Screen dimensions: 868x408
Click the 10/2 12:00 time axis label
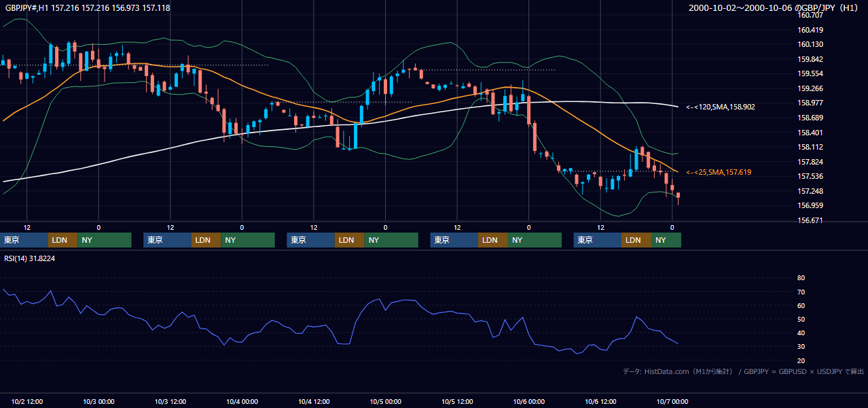tap(27, 401)
